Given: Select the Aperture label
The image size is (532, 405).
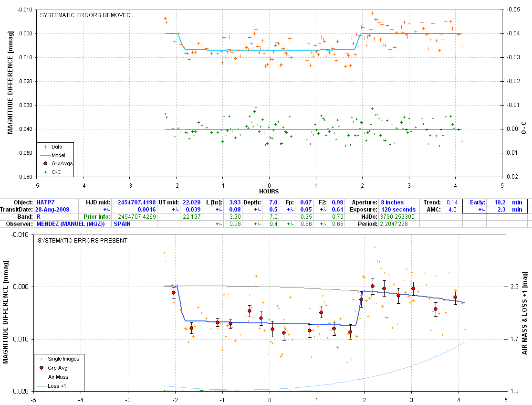Looking at the screenshot, I should click(x=365, y=202).
